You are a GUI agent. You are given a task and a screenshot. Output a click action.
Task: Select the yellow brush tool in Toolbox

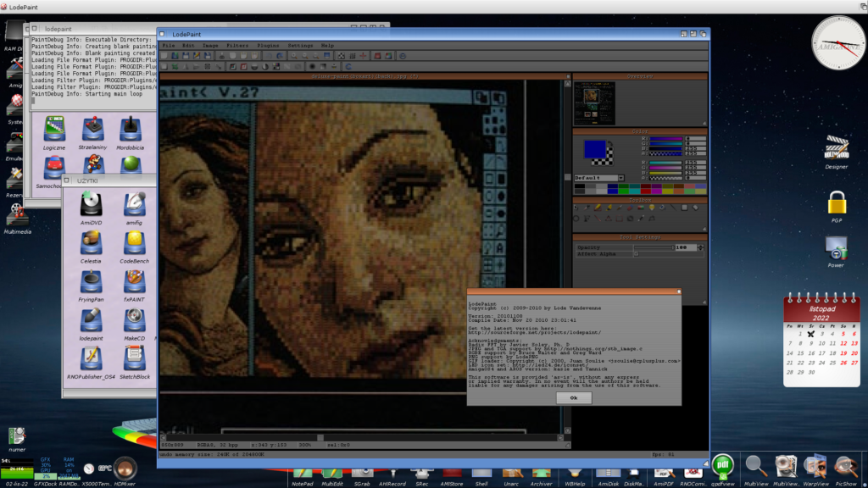(609, 208)
